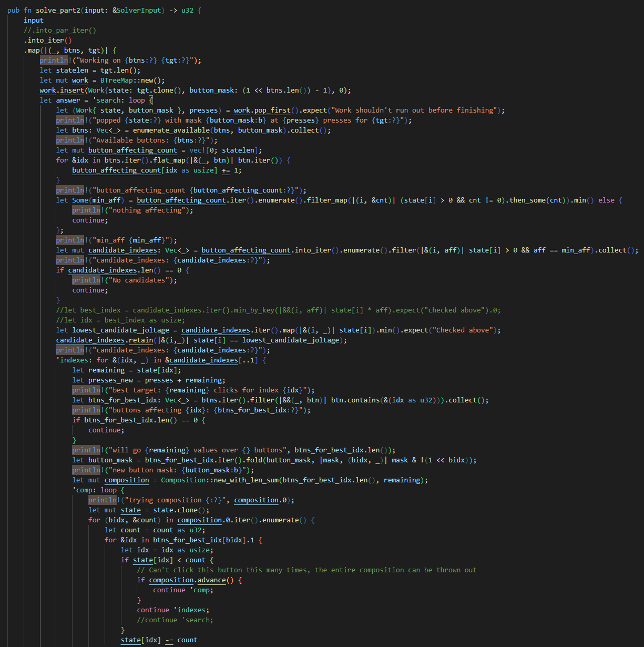Click the "will go {remaining} values over" string

point(198,450)
